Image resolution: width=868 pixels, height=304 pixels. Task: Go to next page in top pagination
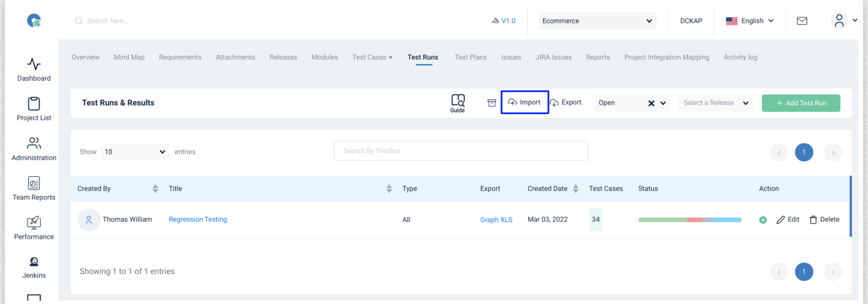click(833, 152)
